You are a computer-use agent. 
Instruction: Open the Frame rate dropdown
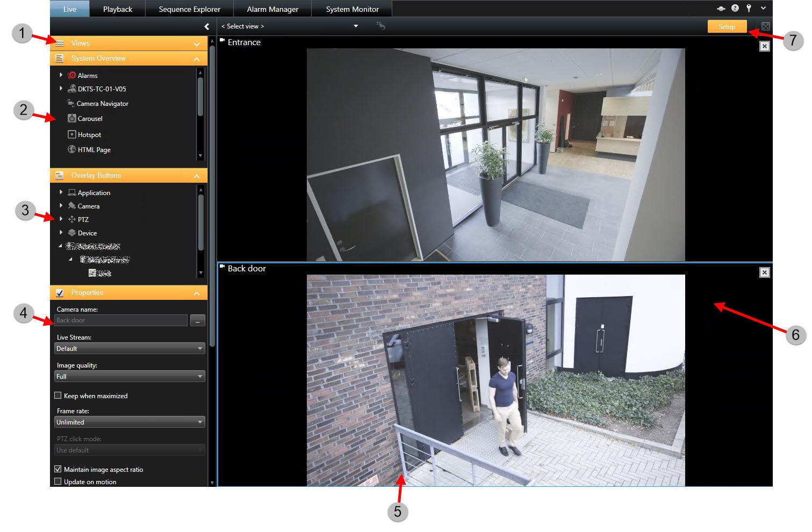(x=130, y=422)
